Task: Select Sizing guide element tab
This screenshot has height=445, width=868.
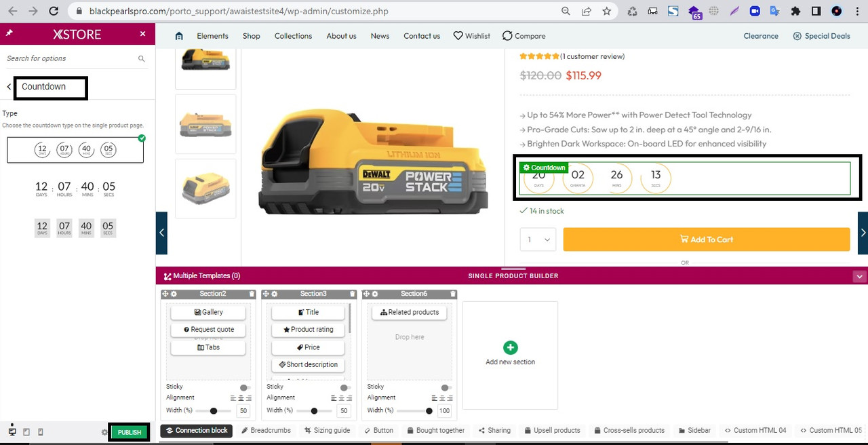Action: click(327, 431)
